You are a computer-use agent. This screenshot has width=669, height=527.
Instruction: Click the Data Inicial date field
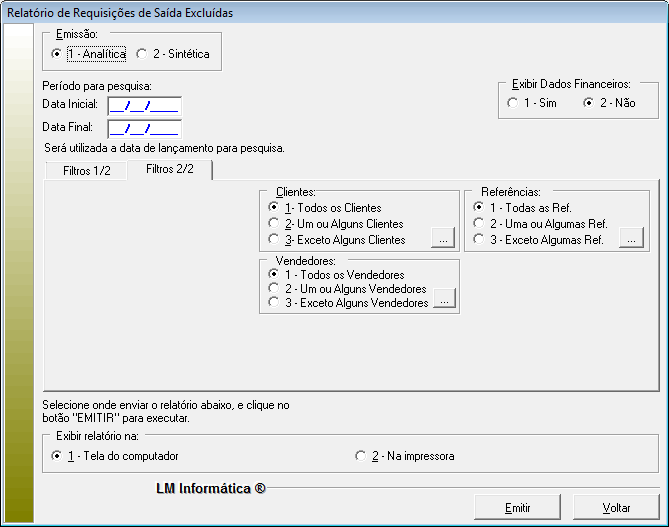coord(143,105)
